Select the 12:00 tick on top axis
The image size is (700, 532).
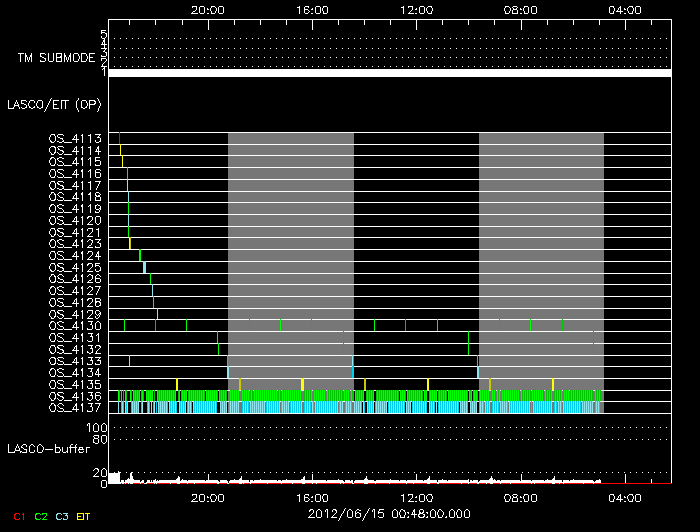pos(415,8)
